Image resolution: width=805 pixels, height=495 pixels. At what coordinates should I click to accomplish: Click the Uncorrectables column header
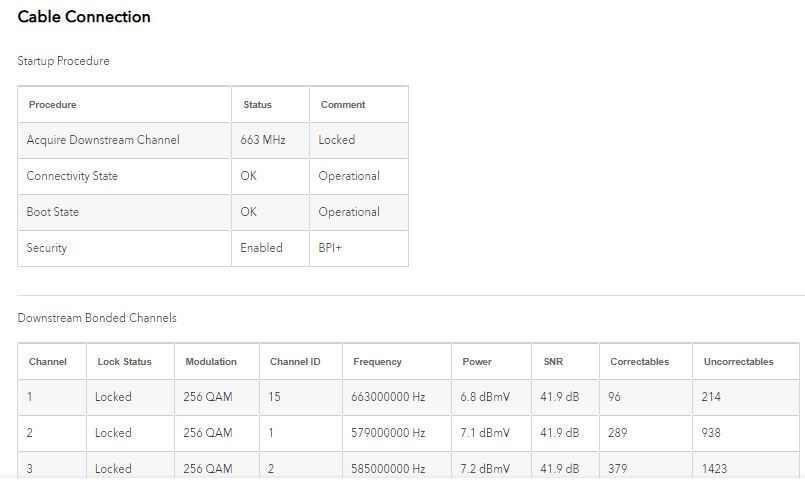(738, 362)
